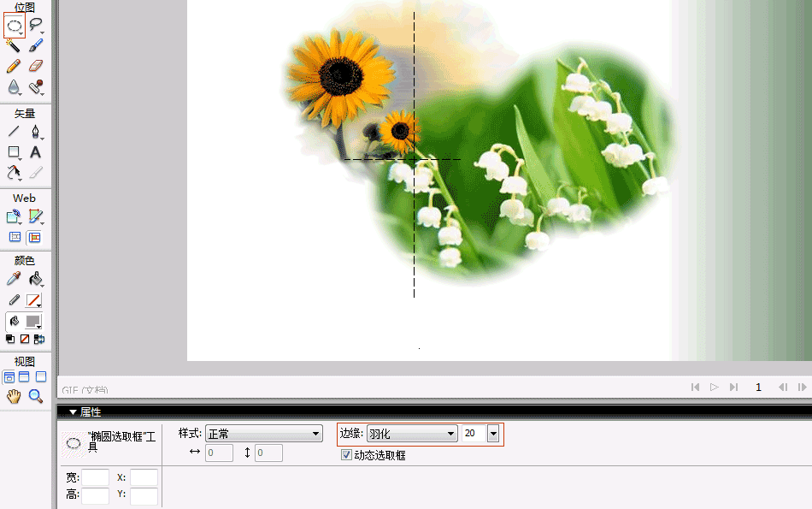Collapse the 属性 panel
This screenshot has width=812, height=509.
[x=74, y=412]
